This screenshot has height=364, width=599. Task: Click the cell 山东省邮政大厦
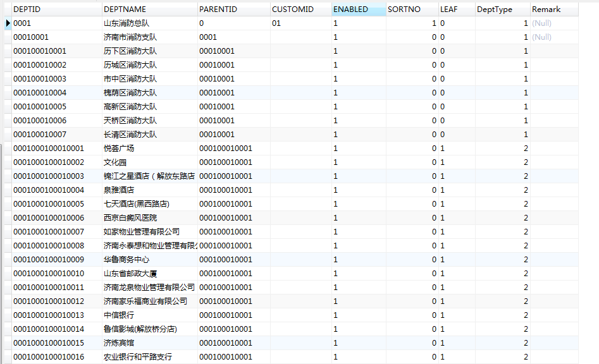click(150, 274)
